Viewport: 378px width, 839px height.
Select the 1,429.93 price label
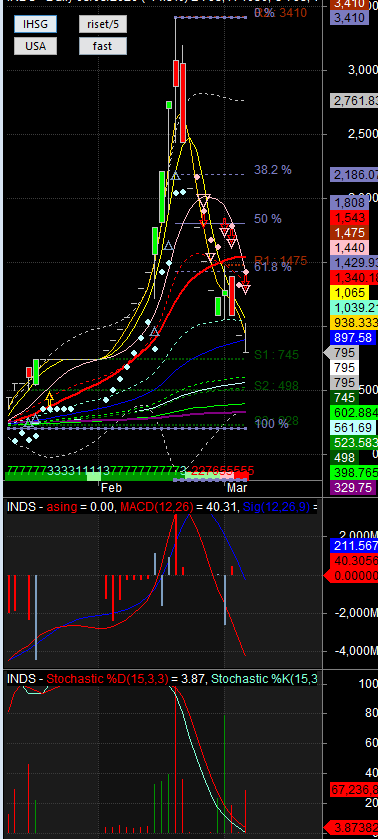(354, 263)
